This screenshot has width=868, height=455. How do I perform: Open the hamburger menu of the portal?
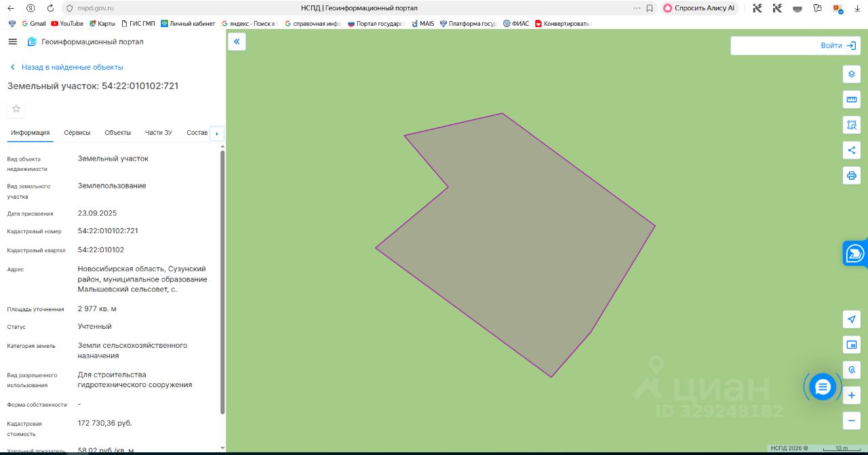(12, 41)
